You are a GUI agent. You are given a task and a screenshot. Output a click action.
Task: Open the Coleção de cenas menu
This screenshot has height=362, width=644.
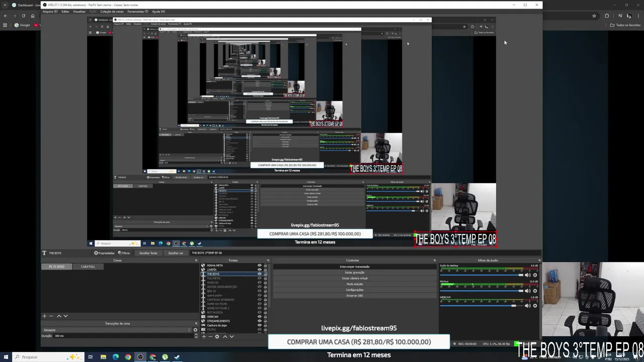pyautogui.click(x=112, y=12)
